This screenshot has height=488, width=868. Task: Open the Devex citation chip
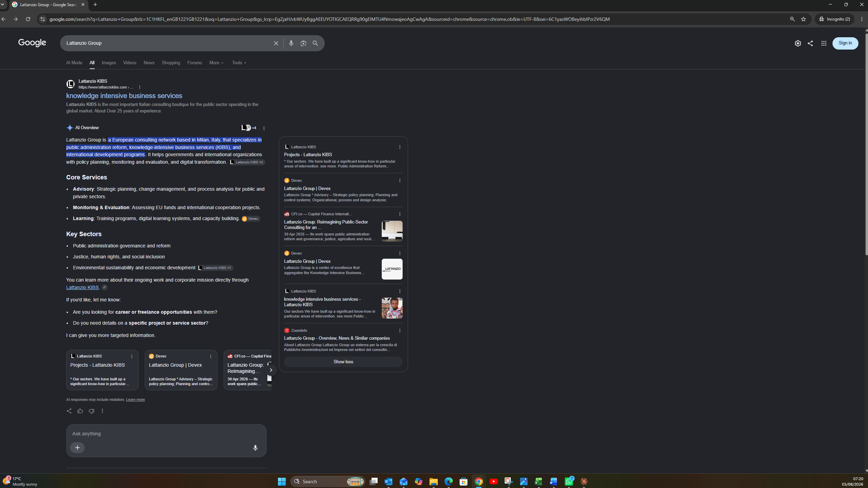pos(251,219)
